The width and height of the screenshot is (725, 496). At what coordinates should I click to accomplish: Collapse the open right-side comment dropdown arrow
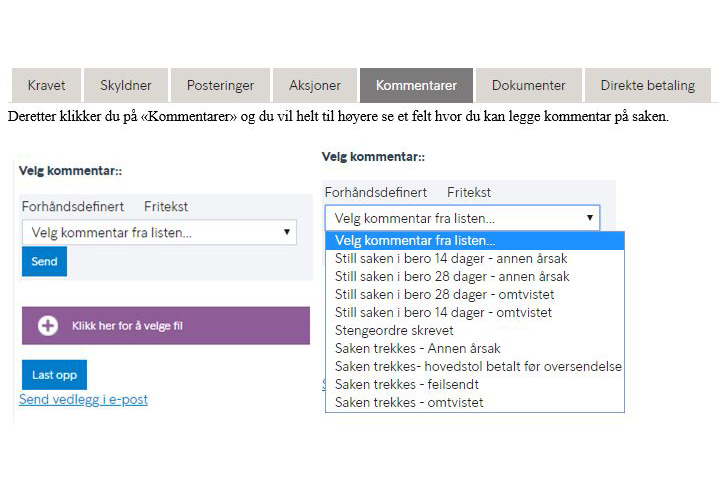pos(590,218)
